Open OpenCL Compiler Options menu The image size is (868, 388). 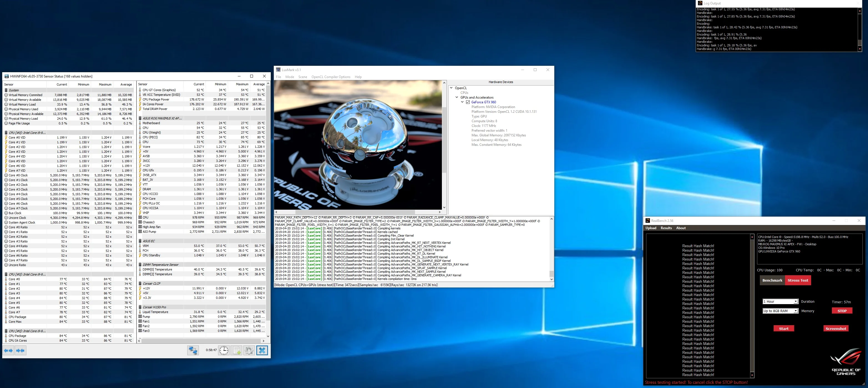(331, 77)
